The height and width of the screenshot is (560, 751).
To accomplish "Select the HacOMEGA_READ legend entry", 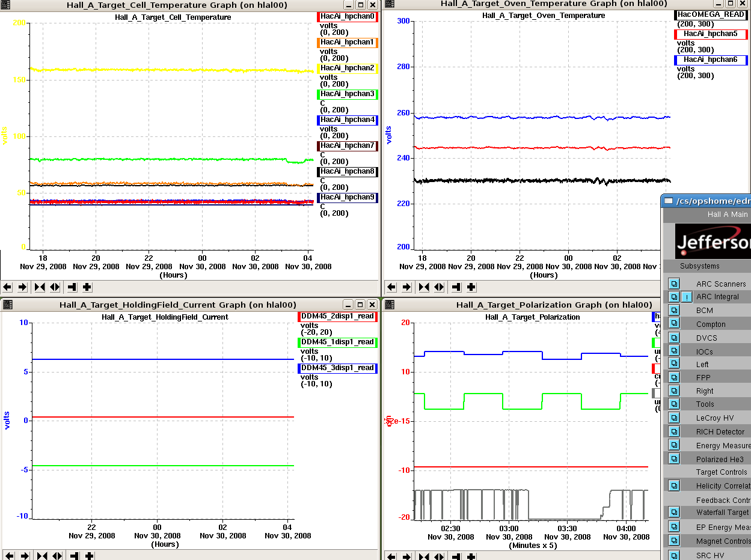I will tap(711, 14).
